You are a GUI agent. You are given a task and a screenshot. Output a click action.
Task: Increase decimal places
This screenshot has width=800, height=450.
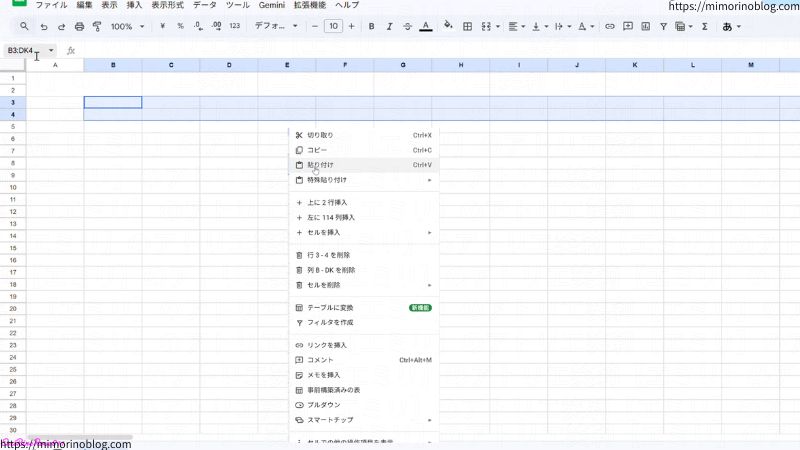[x=216, y=26]
